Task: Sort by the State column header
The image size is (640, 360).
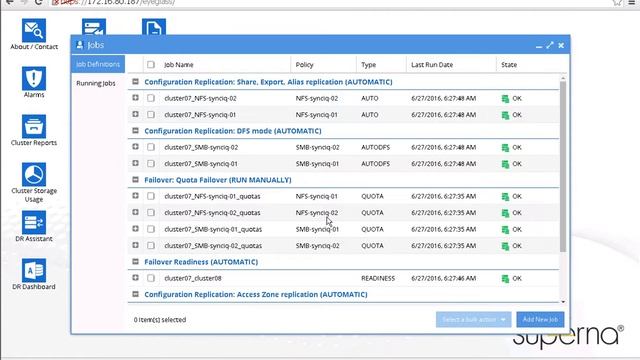Action: (x=509, y=64)
